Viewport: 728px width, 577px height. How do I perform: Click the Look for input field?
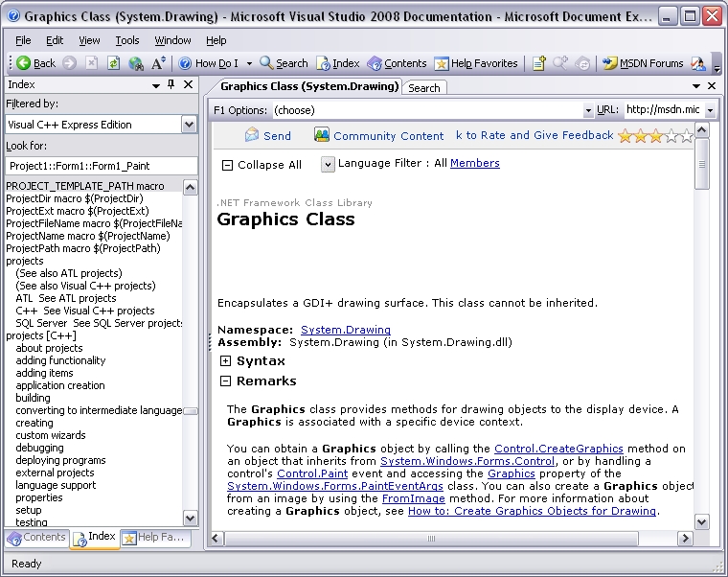click(x=101, y=166)
